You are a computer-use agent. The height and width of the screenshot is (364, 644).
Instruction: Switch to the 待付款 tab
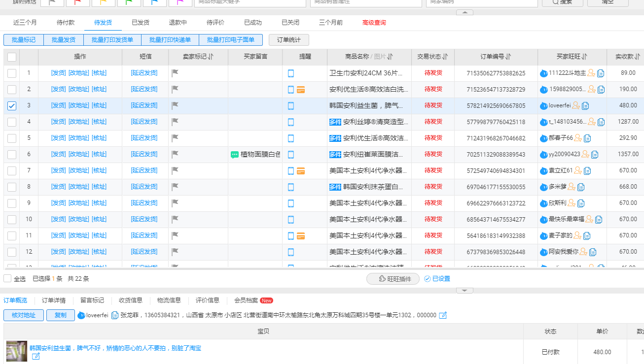click(x=66, y=23)
